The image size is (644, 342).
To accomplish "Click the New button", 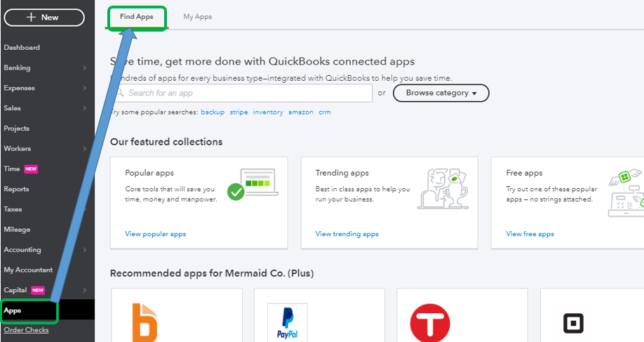I will click(44, 18).
